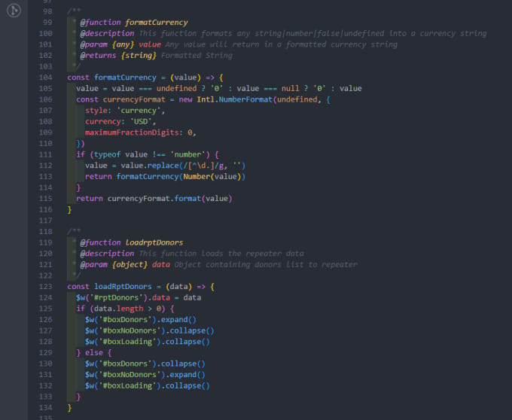
Task: Click '#rptDonors' selector on line 124
Action: click(x=116, y=297)
